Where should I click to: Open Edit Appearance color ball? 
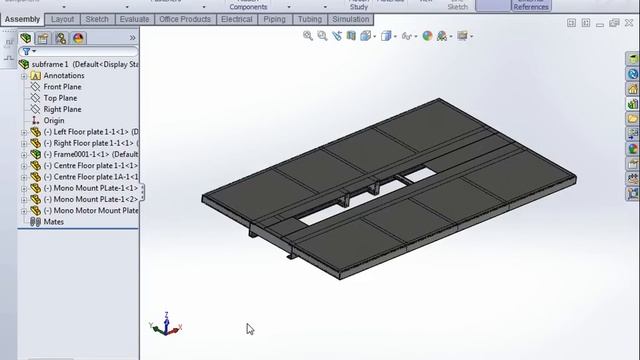coord(427,36)
